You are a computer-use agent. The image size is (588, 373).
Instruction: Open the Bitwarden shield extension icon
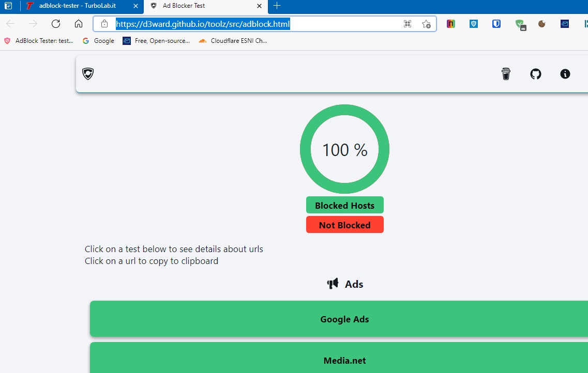[496, 24]
